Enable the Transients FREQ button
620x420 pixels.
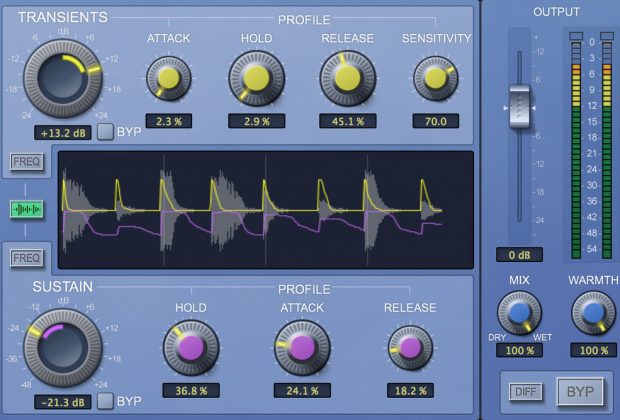tap(26, 162)
